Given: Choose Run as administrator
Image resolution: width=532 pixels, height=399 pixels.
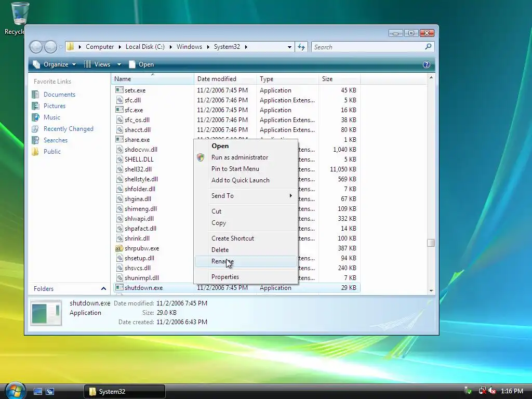Looking at the screenshot, I should (x=246, y=157).
